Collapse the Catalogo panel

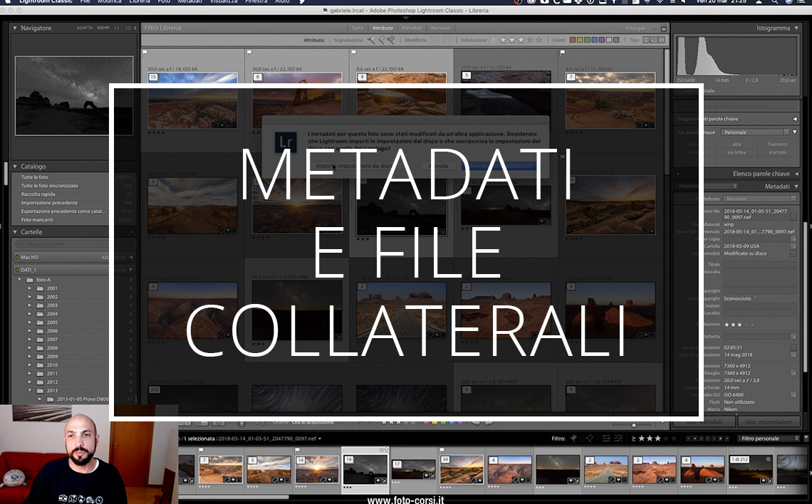coord(14,167)
